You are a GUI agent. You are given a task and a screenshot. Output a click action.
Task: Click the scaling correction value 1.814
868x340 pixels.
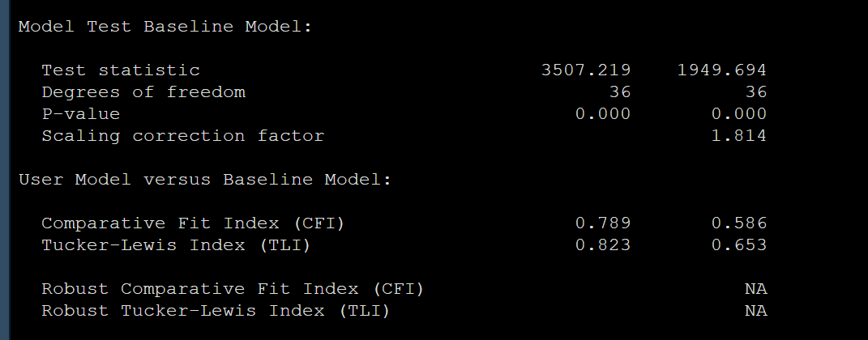[739, 136]
